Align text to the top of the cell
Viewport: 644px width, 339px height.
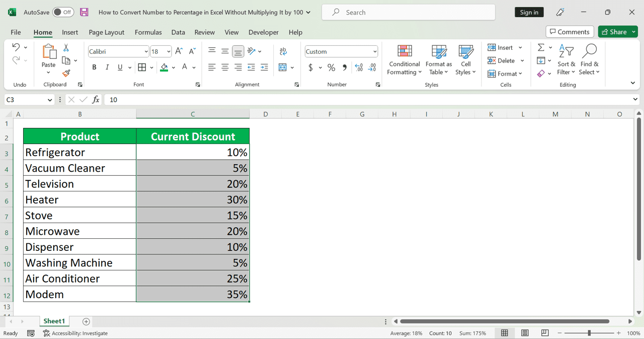tap(212, 51)
